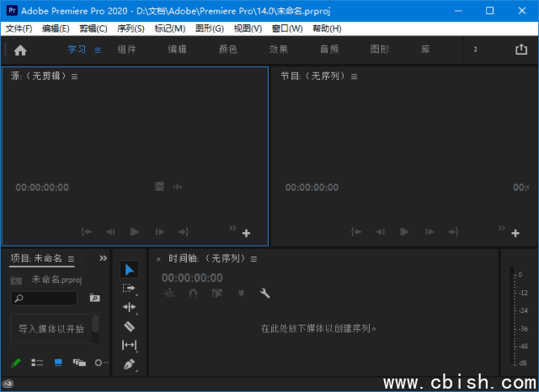Screen dimensions: 539x392
Task: Open Program monitor 节目 panel menu
Action: tap(354, 77)
